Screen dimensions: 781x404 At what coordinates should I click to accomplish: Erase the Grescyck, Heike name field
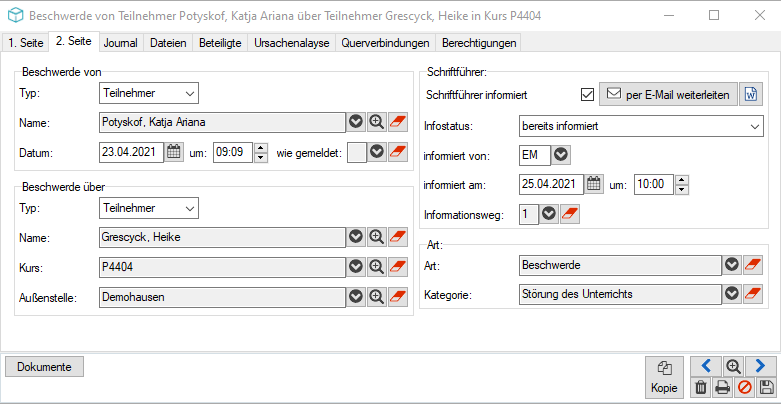[397, 237]
